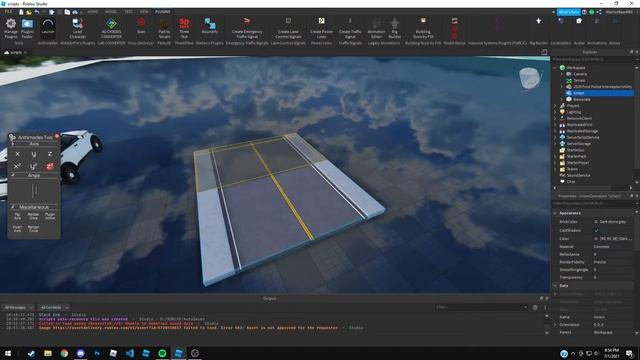Open the Plugins Folder

point(27,28)
